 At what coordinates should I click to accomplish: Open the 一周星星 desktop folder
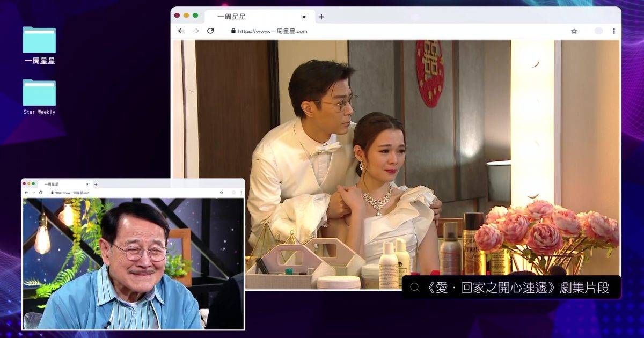[x=39, y=46]
